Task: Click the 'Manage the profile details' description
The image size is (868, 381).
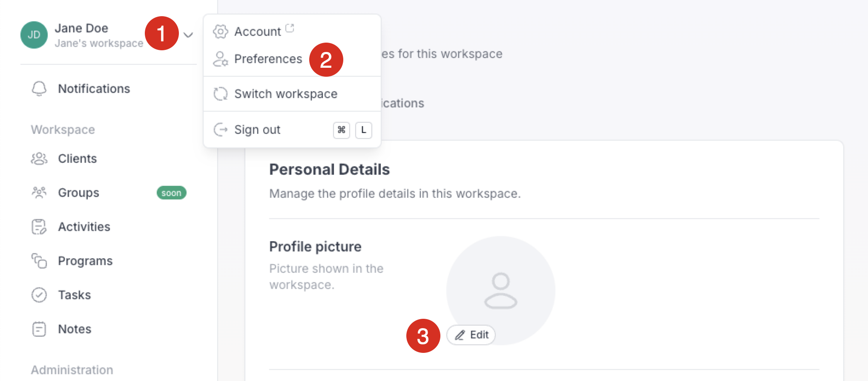Action: (395, 193)
